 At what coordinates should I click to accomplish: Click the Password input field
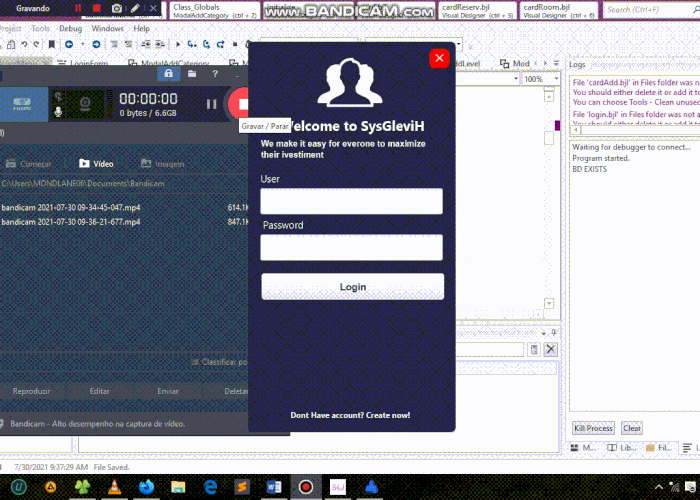click(352, 247)
